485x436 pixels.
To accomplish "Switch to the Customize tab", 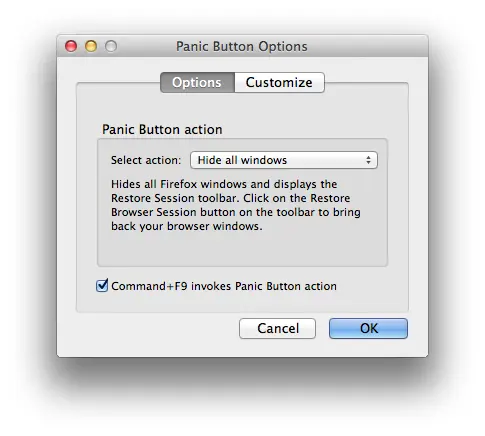I will click(279, 82).
